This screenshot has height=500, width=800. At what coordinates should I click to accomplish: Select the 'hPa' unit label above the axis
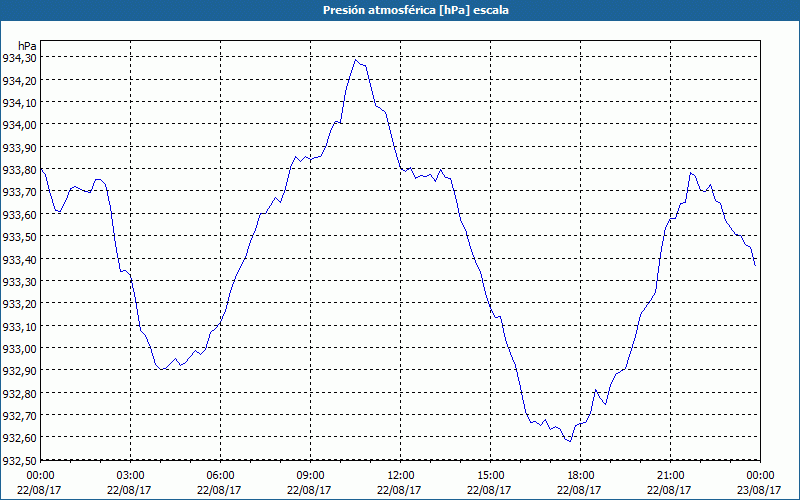point(27,46)
